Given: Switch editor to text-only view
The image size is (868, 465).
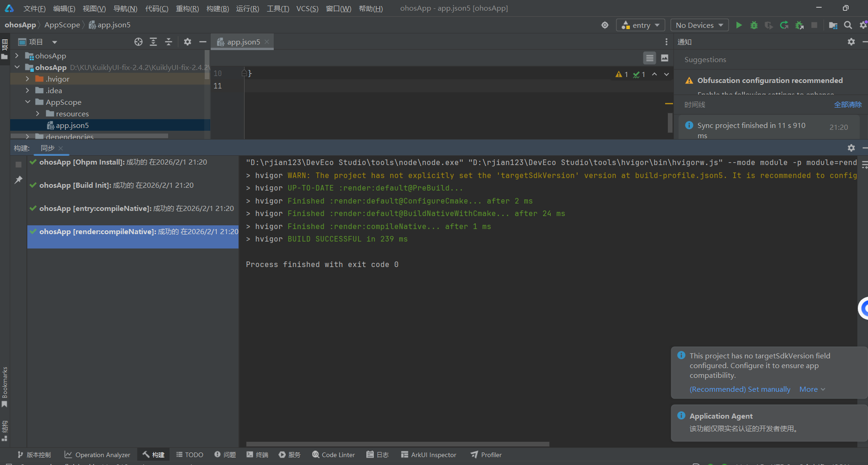Looking at the screenshot, I should tap(650, 58).
